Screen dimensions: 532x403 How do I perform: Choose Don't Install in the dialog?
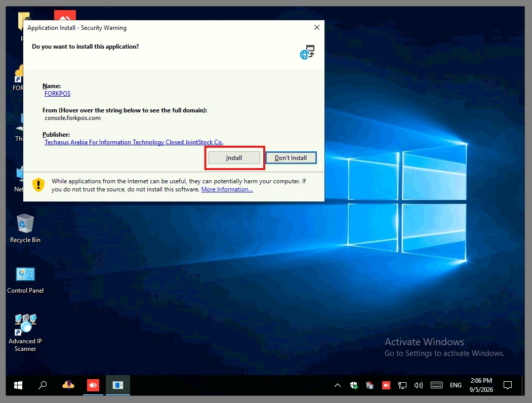[x=291, y=158]
